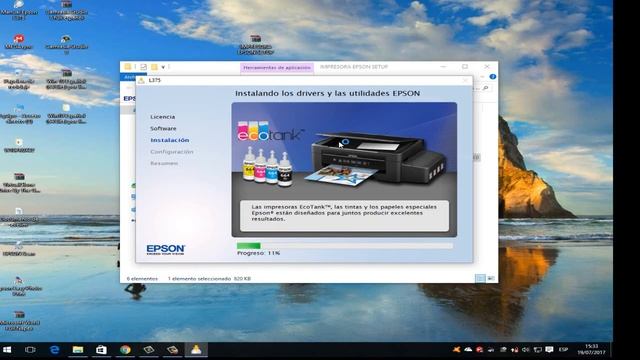Click the Configuración step in installer

(172, 152)
